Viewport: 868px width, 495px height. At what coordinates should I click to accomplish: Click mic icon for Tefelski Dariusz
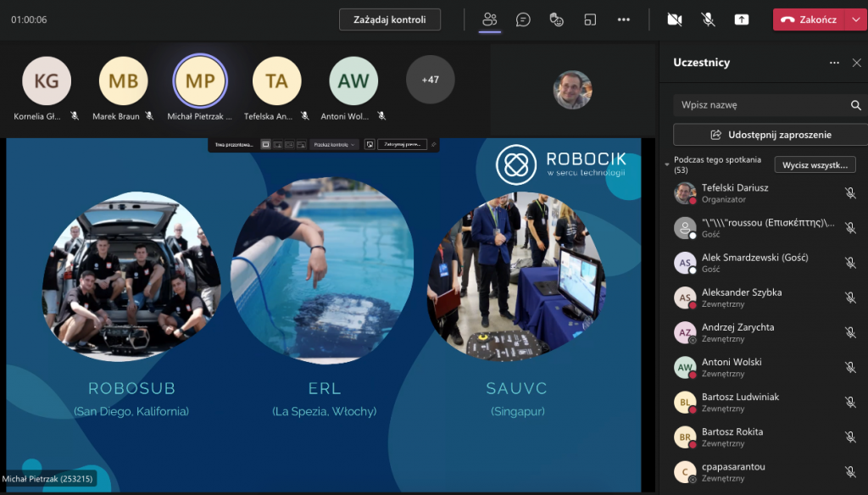pos(851,192)
